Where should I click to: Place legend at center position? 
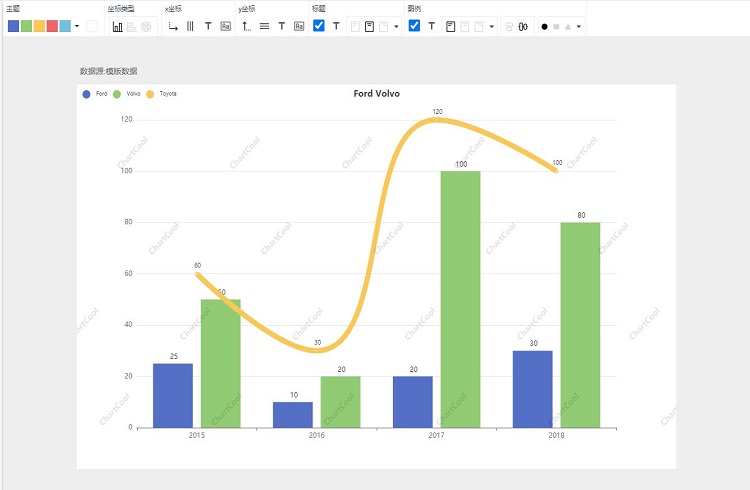point(464,26)
